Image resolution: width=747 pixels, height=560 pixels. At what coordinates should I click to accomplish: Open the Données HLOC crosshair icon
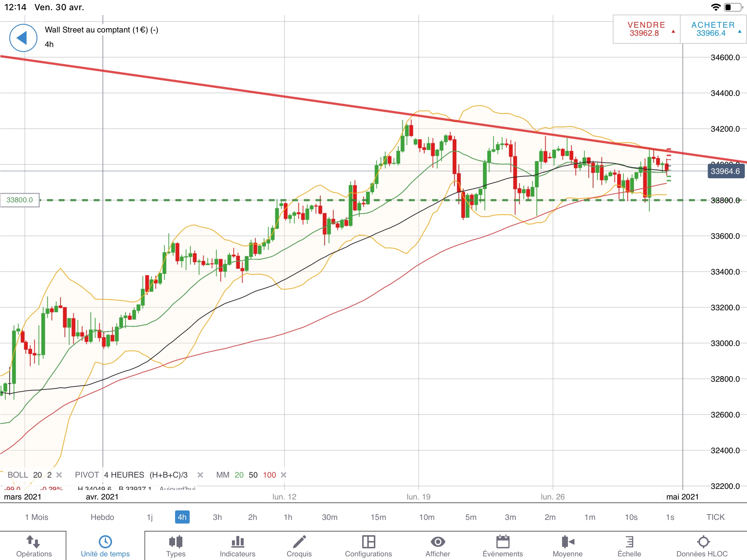point(703,542)
